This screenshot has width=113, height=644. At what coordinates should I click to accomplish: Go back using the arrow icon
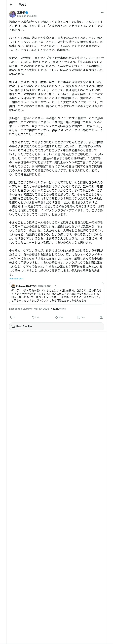(11, 5)
